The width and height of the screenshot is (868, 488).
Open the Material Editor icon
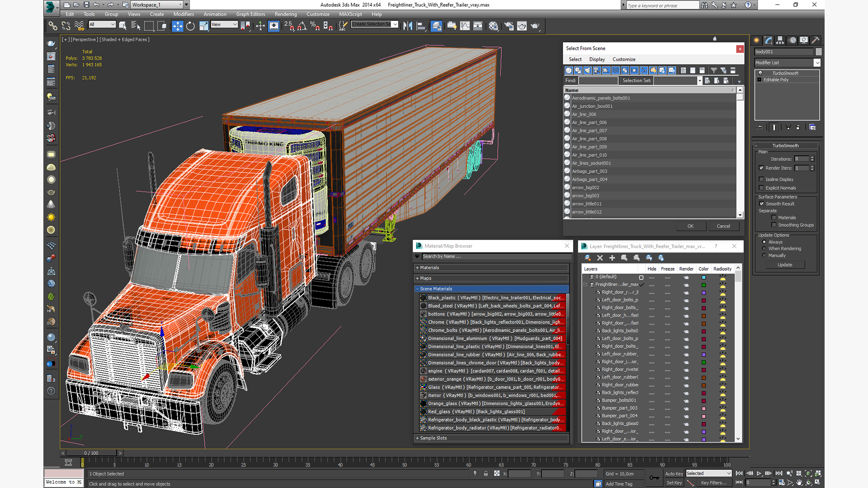[x=493, y=26]
